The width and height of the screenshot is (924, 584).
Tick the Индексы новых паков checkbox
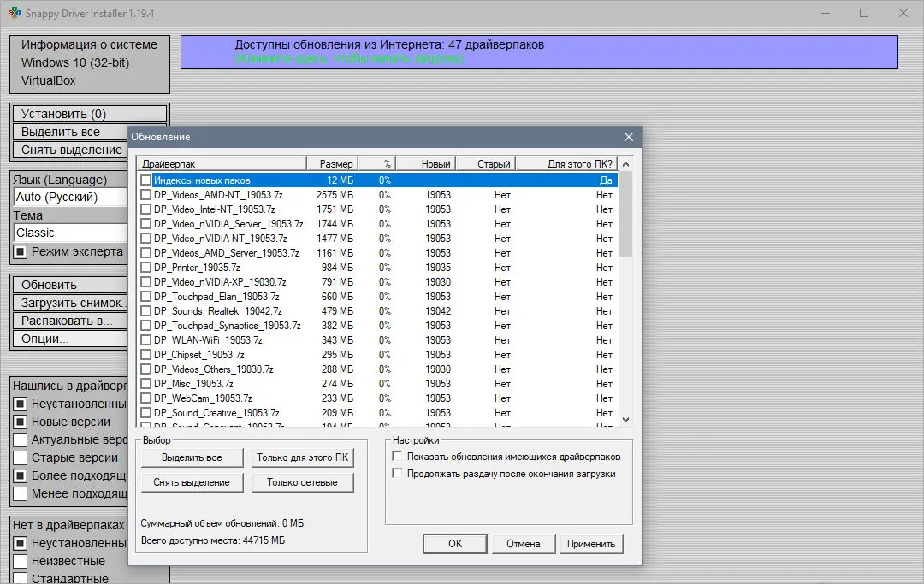point(145,180)
